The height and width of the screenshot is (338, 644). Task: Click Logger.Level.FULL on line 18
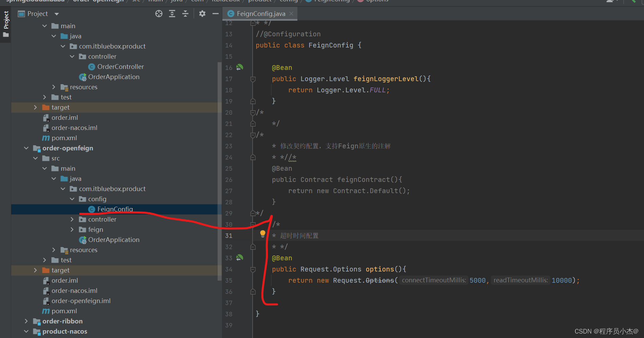point(351,90)
